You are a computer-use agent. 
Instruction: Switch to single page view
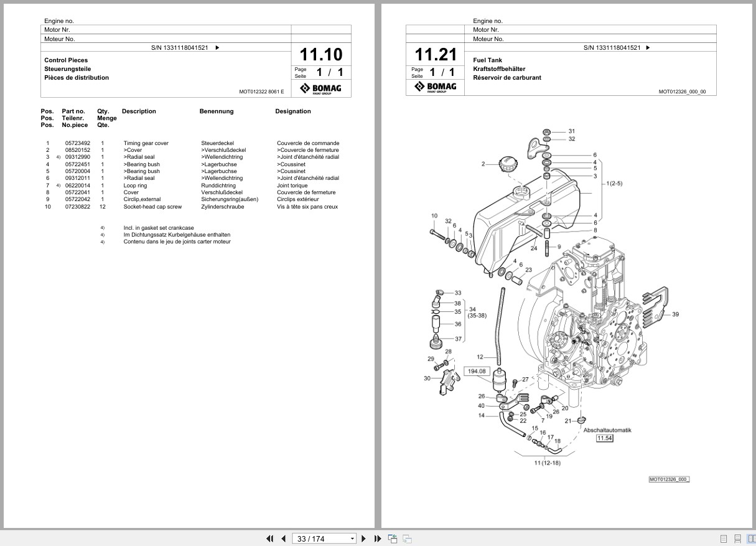(724, 539)
